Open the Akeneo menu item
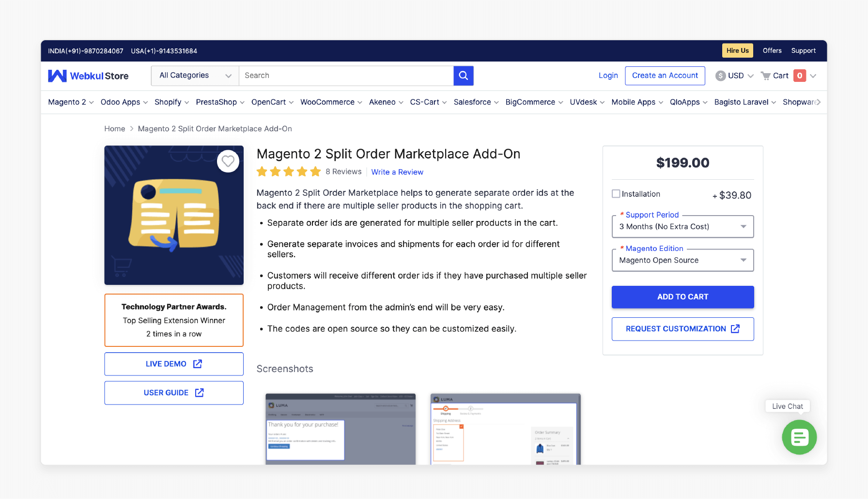 tap(386, 102)
